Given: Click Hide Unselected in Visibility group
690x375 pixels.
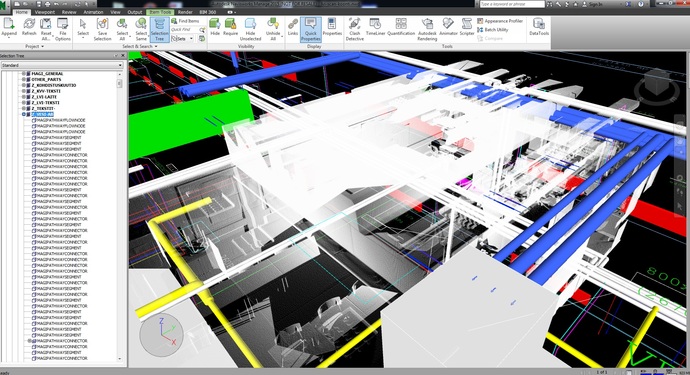Looking at the screenshot, I should [250, 29].
